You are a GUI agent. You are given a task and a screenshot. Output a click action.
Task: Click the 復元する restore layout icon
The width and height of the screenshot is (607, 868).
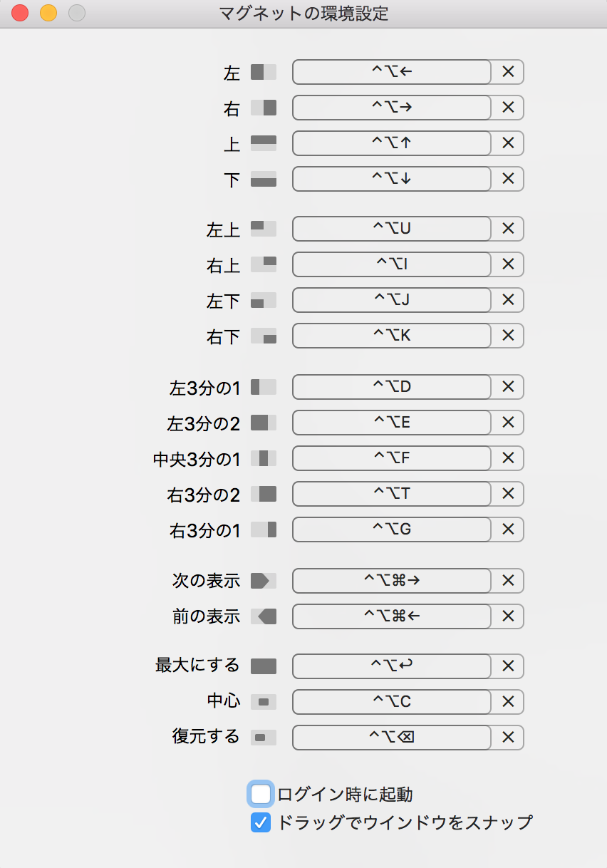point(263,738)
